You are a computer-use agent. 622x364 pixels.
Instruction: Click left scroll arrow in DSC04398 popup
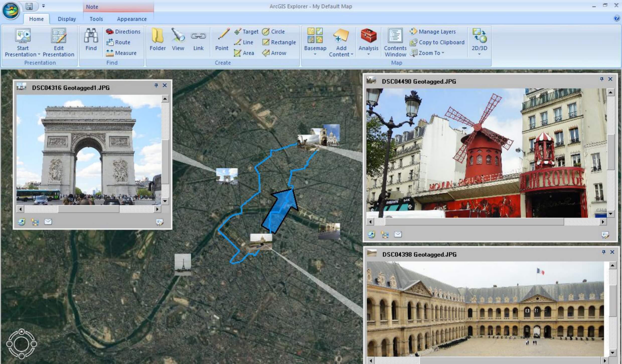(370, 361)
